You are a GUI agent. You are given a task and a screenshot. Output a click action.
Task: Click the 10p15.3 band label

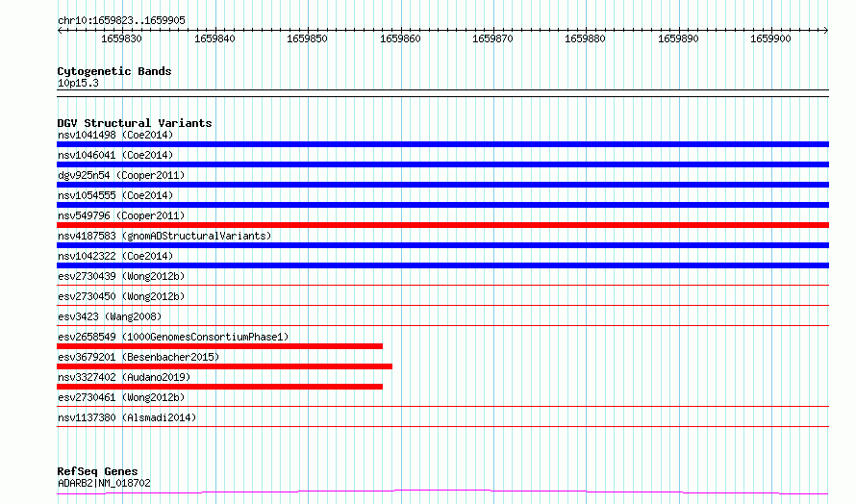click(78, 83)
